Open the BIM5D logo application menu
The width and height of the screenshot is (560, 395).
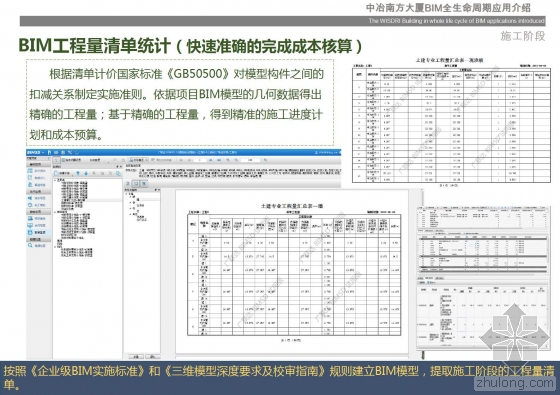tap(35, 152)
